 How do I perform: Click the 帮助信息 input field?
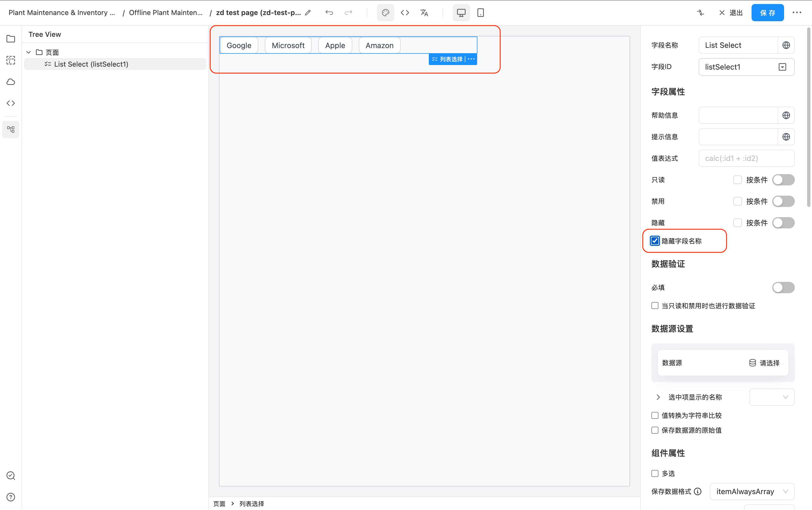point(738,115)
